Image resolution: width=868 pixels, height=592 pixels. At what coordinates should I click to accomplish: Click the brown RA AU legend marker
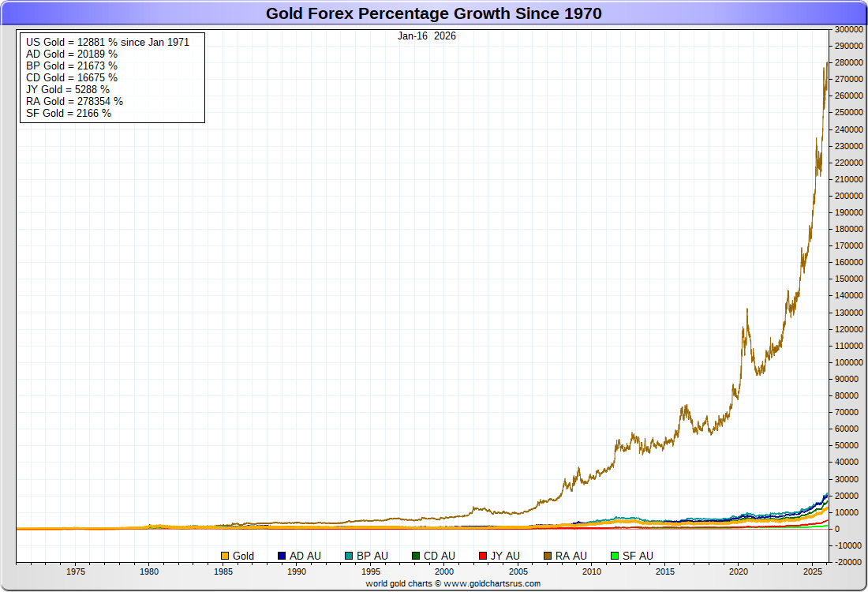point(548,556)
